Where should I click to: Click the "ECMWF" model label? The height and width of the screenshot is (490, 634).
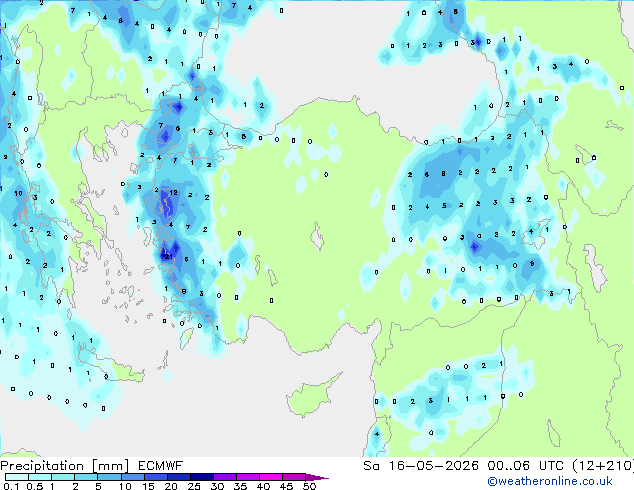[x=161, y=466]
